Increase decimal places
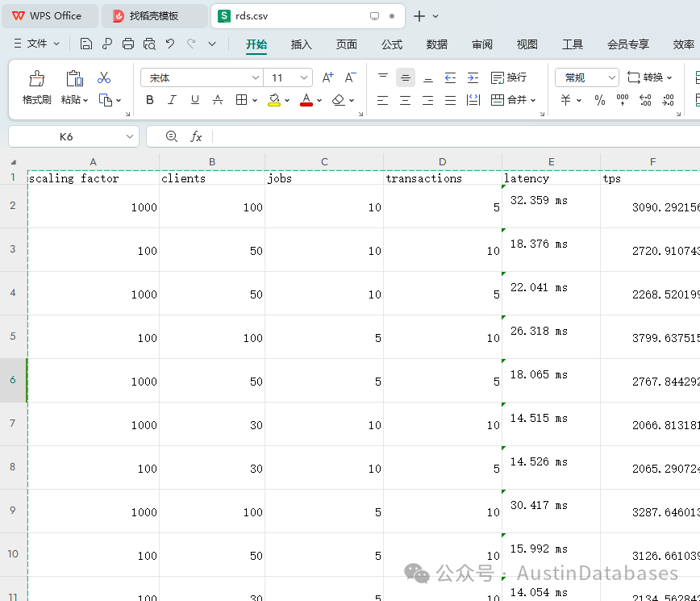This screenshot has width=700, height=601. [645, 100]
